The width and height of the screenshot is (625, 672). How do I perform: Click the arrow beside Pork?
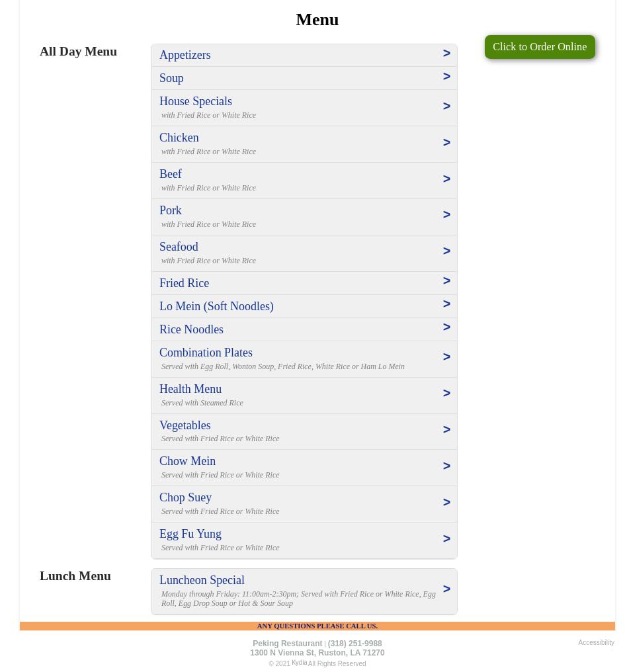coord(446,215)
